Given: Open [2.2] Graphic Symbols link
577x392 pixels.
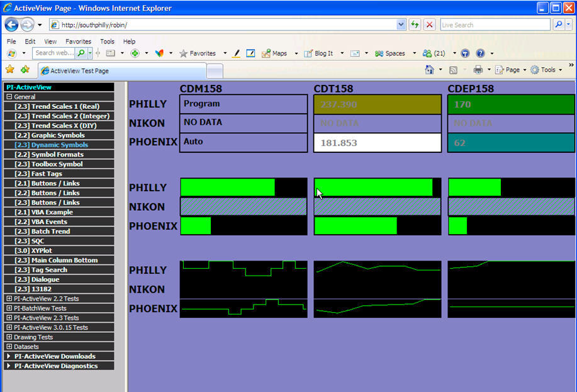Looking at the screenshot, I should click(50, 135).
